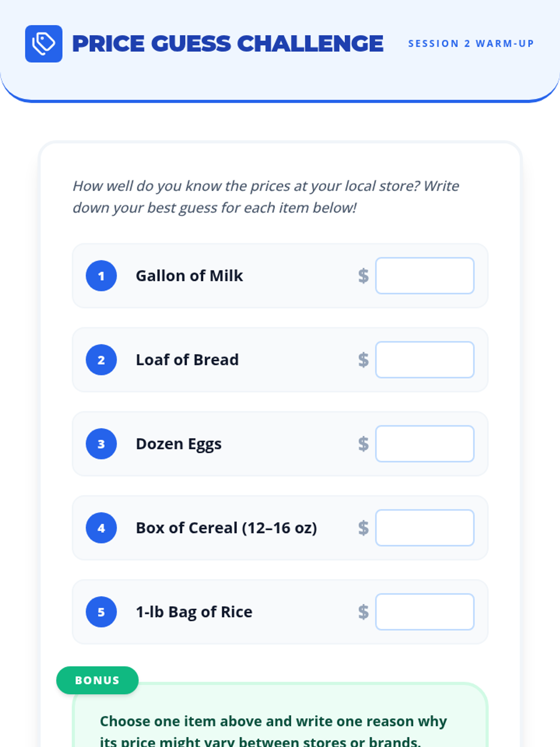The width and height of the screenshot is (560, 747).
Task: Click the number 5 circle badge
Action: [101, 612]
